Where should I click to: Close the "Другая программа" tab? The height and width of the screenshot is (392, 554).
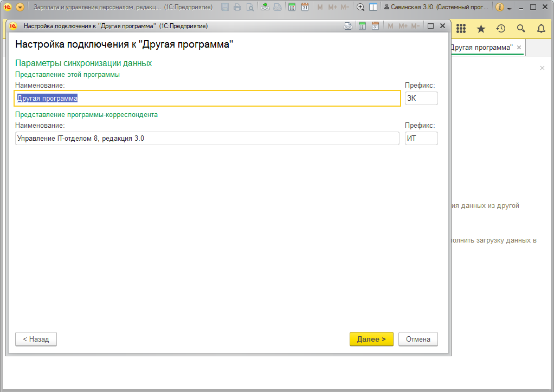(519, 48)
